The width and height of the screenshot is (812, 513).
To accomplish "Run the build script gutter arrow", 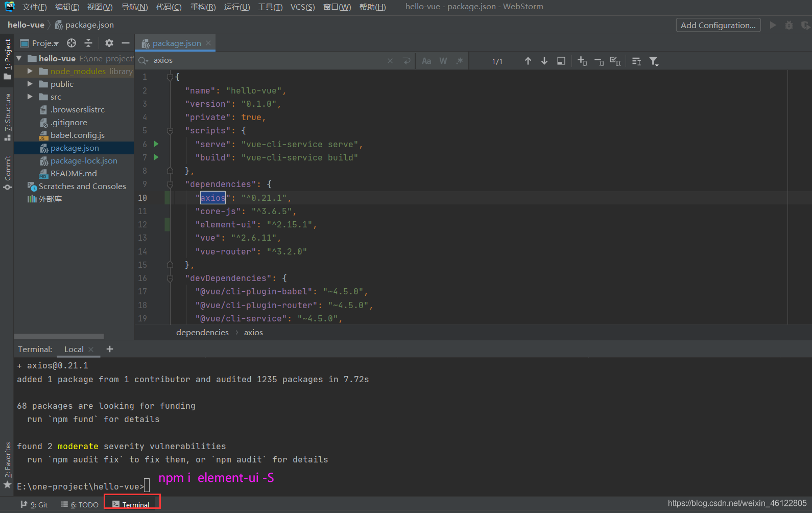I will tap(156, 157).
